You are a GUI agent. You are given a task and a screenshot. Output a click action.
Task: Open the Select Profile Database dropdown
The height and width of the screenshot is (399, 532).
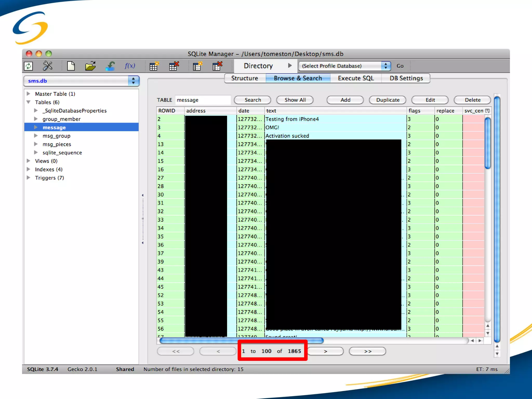(385, 66)
